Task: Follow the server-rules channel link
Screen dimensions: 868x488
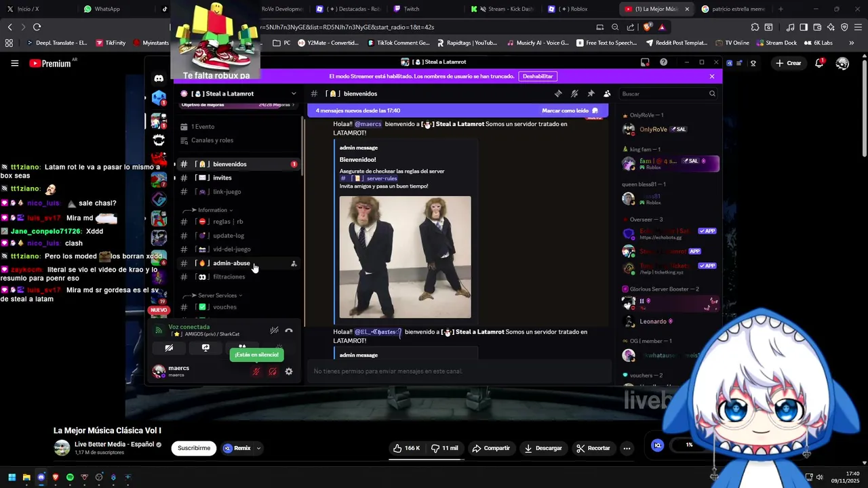Action: coord(369,178)
